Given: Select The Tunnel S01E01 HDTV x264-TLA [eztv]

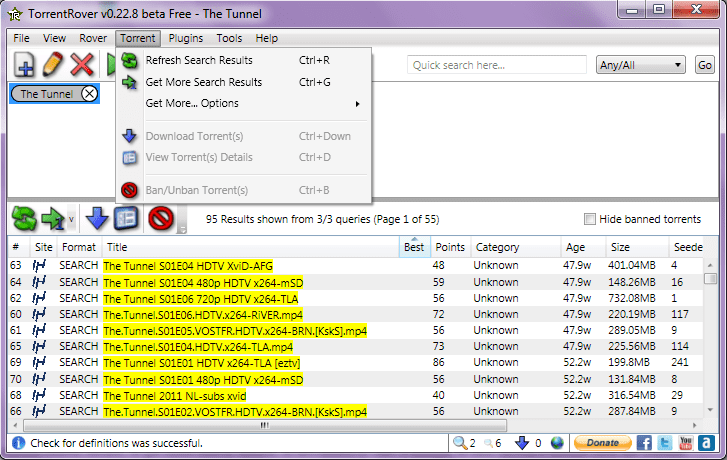Looking at the screenshot, I should click(355, 363).
